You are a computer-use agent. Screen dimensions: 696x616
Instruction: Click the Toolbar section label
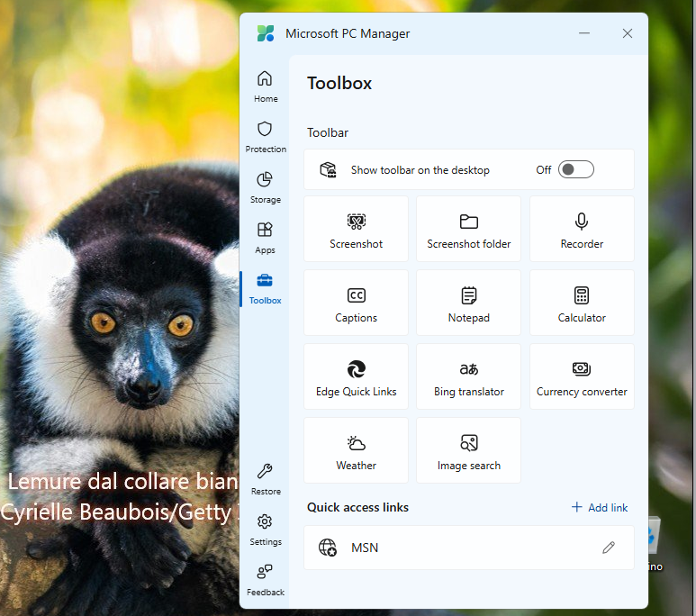pos(328,132)
